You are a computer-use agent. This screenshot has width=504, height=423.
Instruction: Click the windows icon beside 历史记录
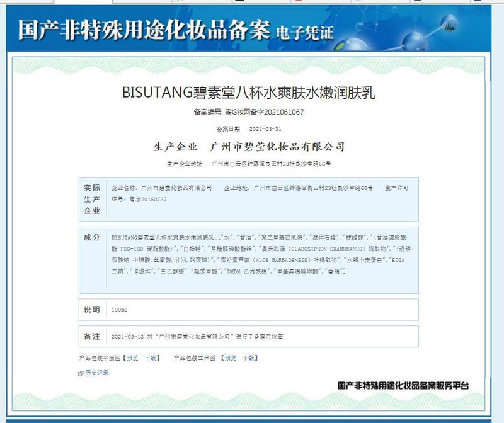(81, 373)
